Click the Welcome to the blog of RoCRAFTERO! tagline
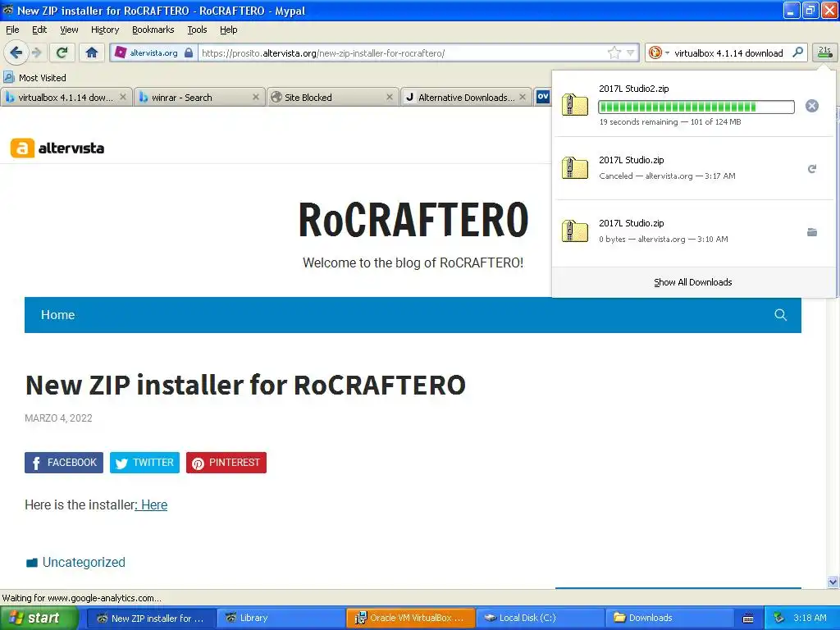Screen dimensions: 840x630 tap(413, 262)
